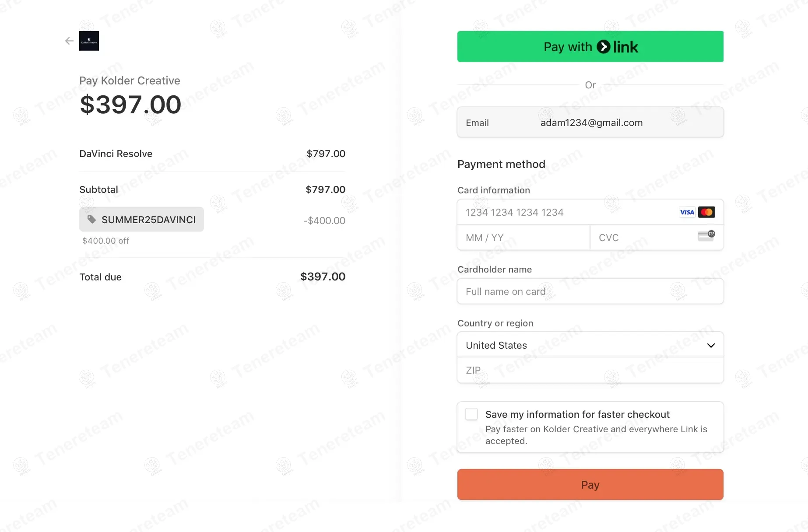Click the Visa card icon
808x532 pixels.
tap(687, 212)
